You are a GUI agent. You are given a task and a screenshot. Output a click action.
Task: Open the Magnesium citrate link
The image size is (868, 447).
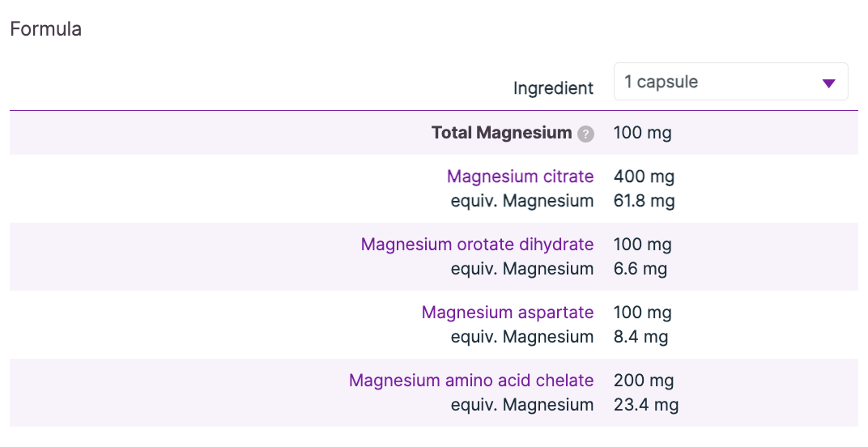tap(520, 177)
